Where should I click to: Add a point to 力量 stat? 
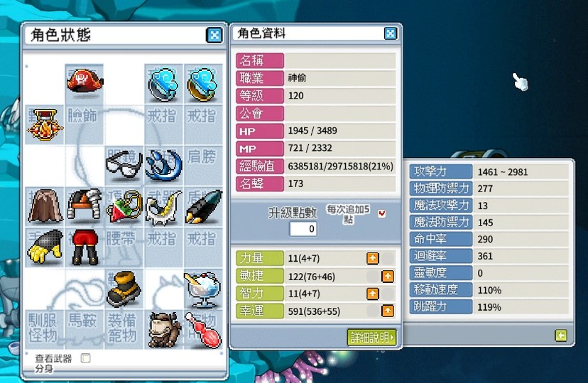pyautogui.click(x=373, y=258)
